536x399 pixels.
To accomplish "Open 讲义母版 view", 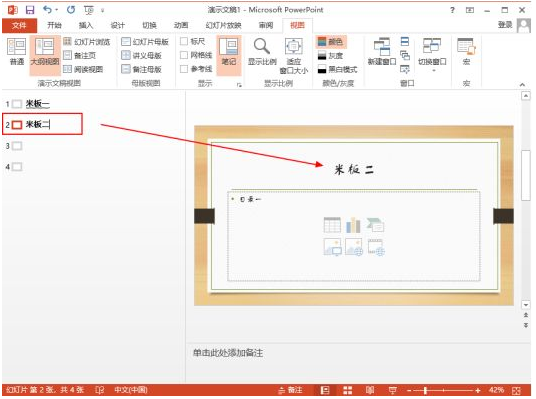I will click(x=141, y=55).
